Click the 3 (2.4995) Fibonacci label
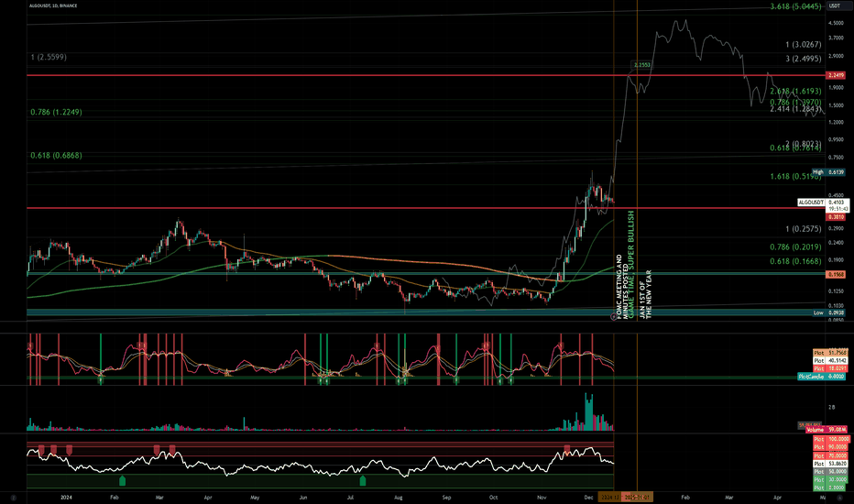 [x=803, y=59]
